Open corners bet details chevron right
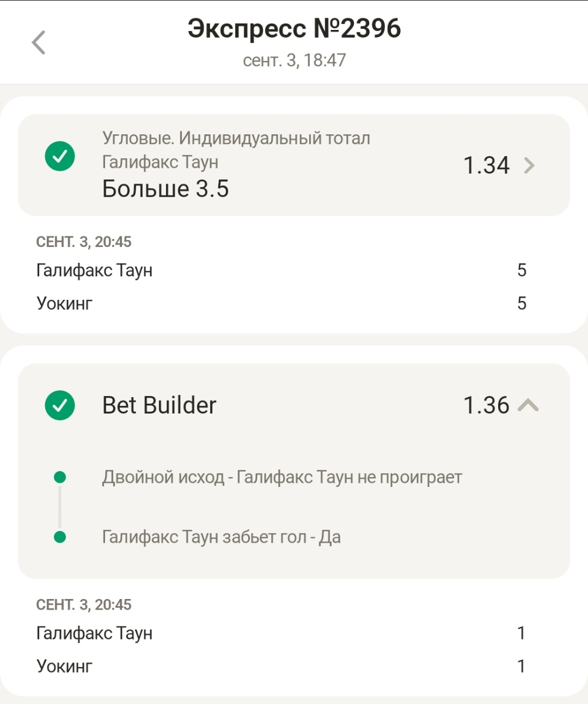588x704 pixels. click(529, 166)
